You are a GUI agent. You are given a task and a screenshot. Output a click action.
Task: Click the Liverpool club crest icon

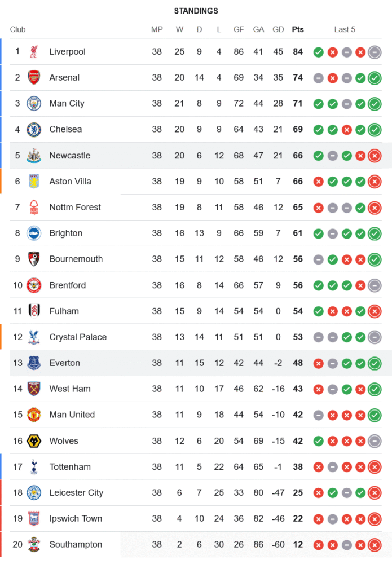pos(34,52)
